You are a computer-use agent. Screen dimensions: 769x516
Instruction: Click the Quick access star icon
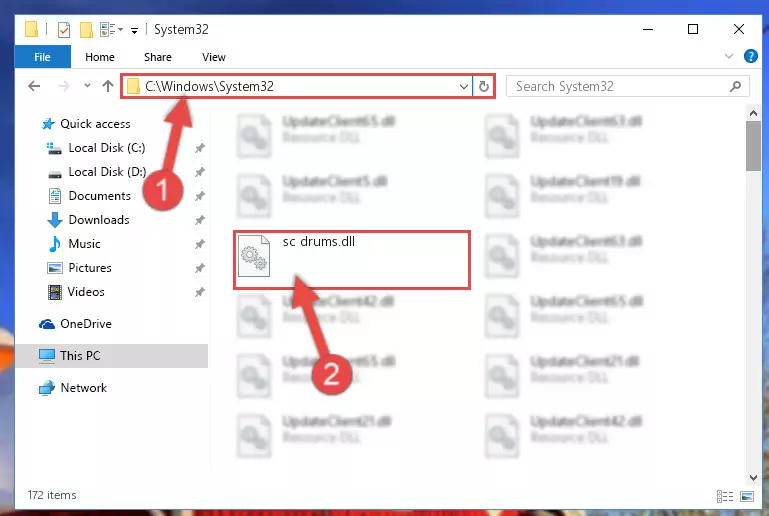48,124
